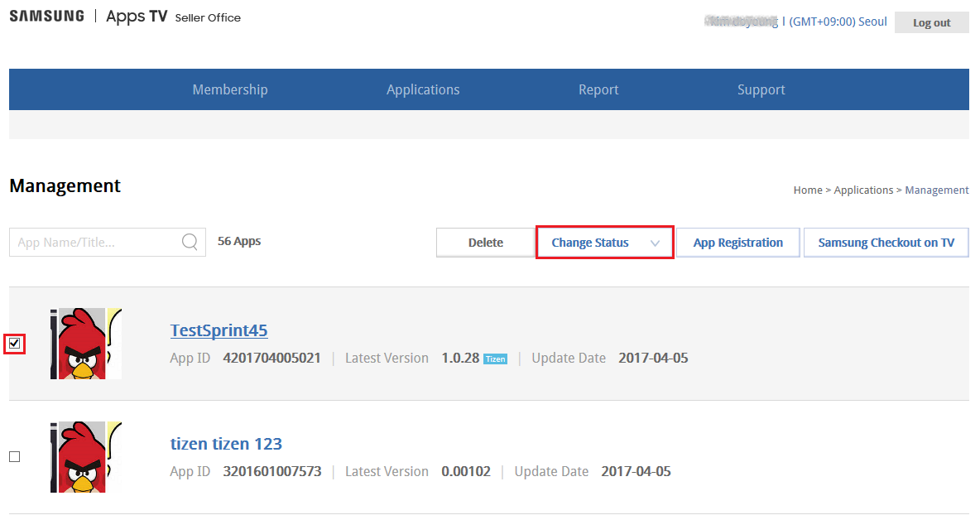Click the Home breadcrumb link

808,190
